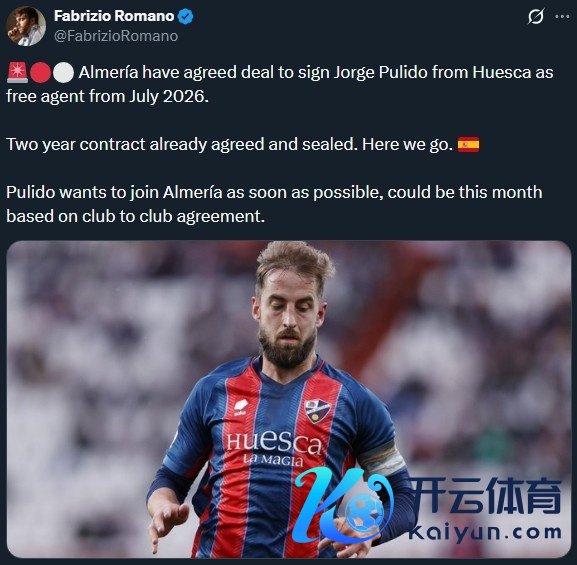Click the Huesca crest on the jersey
The width and height of the screenshot is (577, 565).
pyautogui.click(x=316, y=411)
